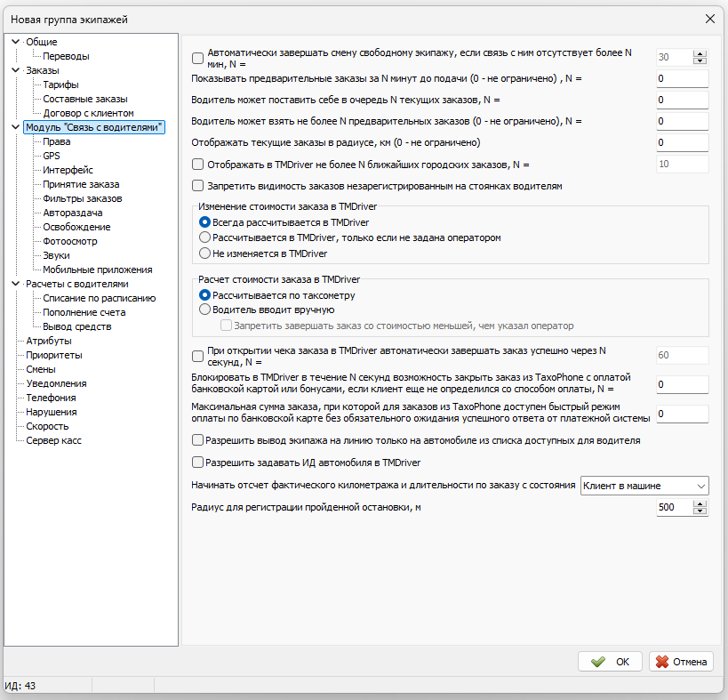Open the GPS settings page

[52, 156]
